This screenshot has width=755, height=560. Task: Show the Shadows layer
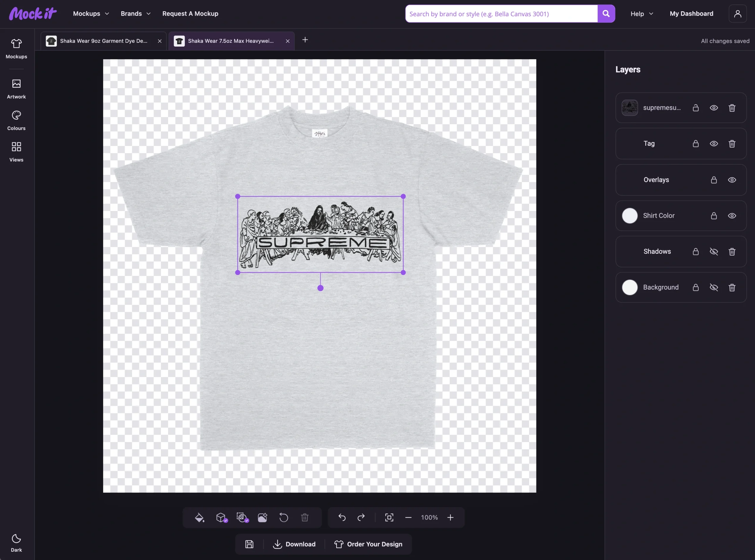[714, 251]
